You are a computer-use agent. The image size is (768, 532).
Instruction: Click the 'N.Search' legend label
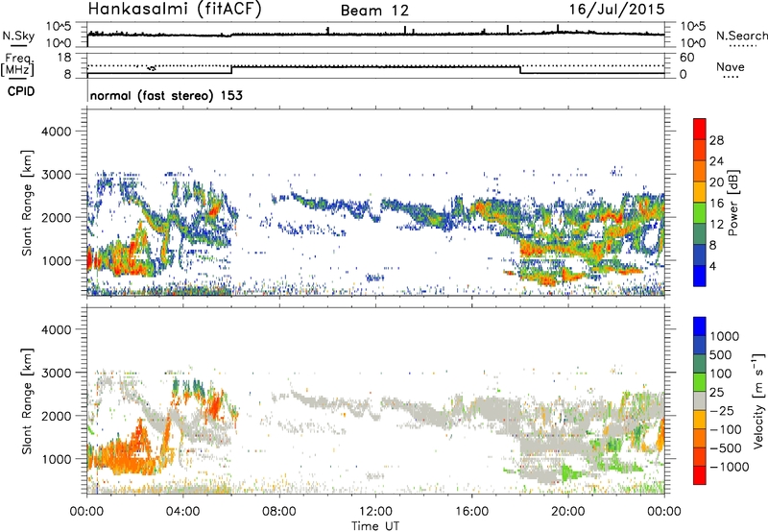click(742, 36)
